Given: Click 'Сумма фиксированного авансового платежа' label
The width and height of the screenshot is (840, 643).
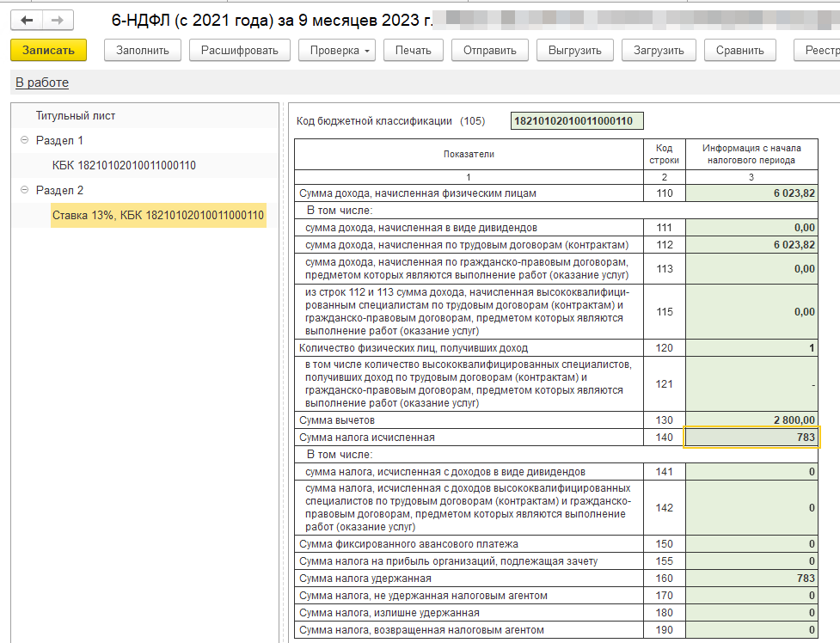Looking at the screenshot, I should pos(408,544).
